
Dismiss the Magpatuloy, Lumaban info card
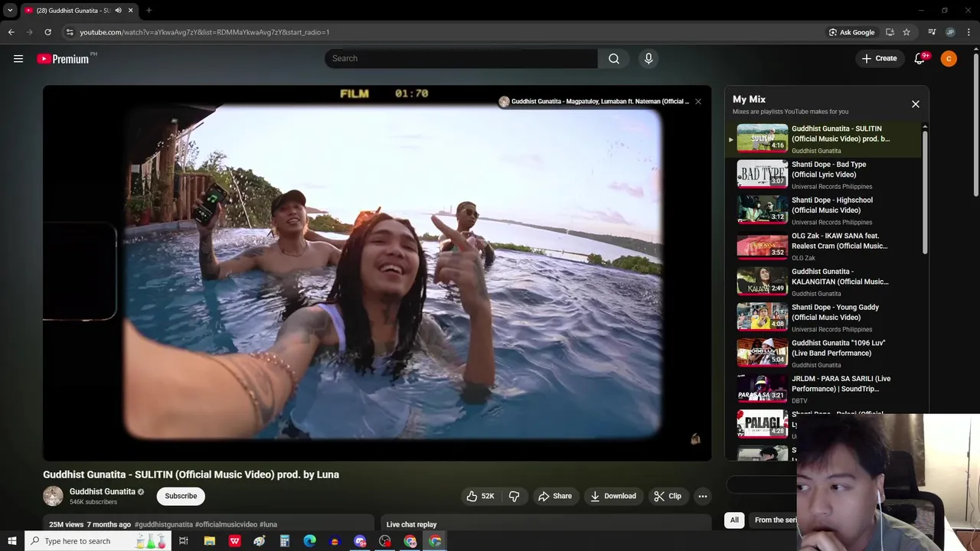(697, 101)
